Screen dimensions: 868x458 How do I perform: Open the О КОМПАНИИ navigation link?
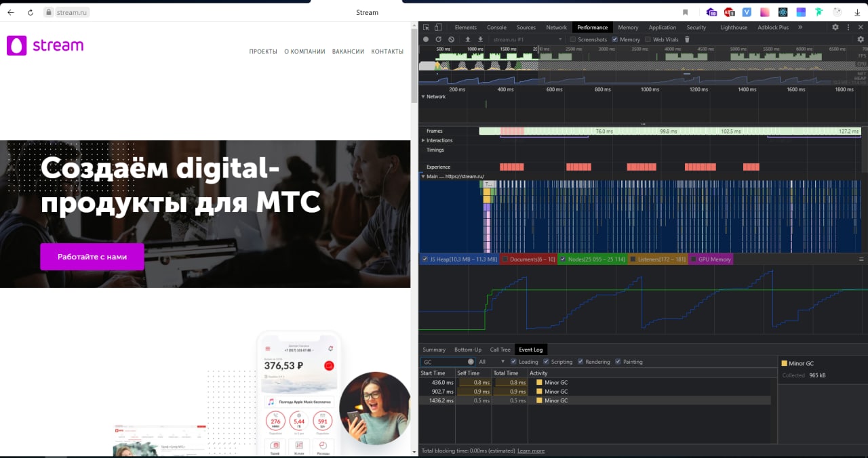[304, 51]
